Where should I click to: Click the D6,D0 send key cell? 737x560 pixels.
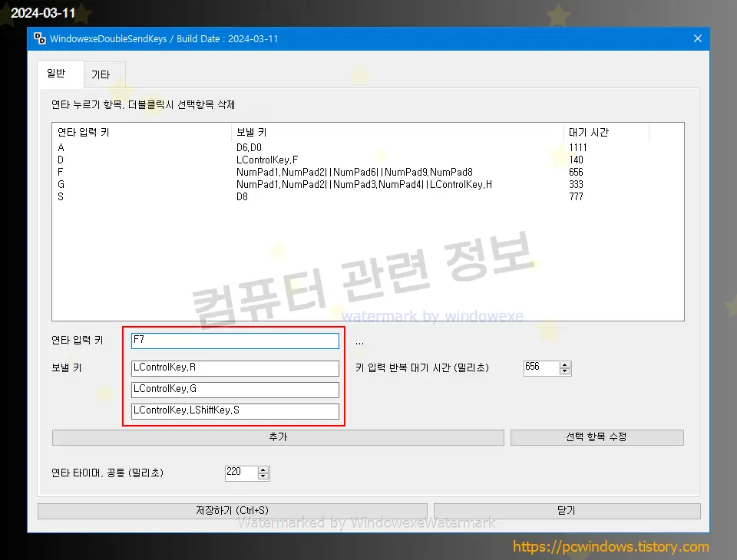[249, 147]
